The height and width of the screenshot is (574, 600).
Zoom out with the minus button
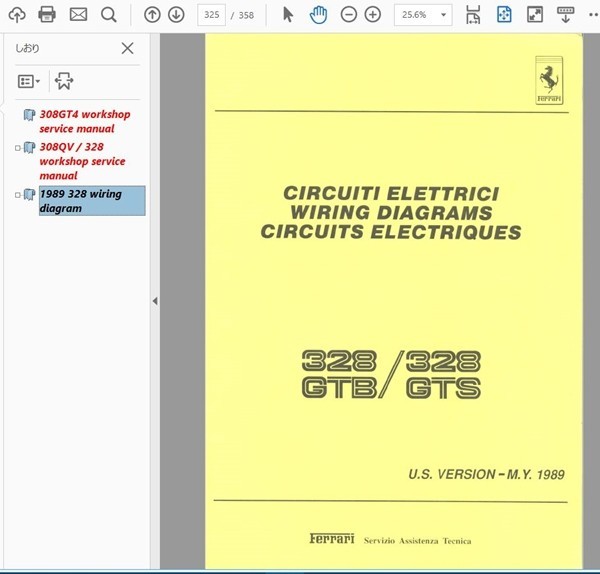(349, 15)
